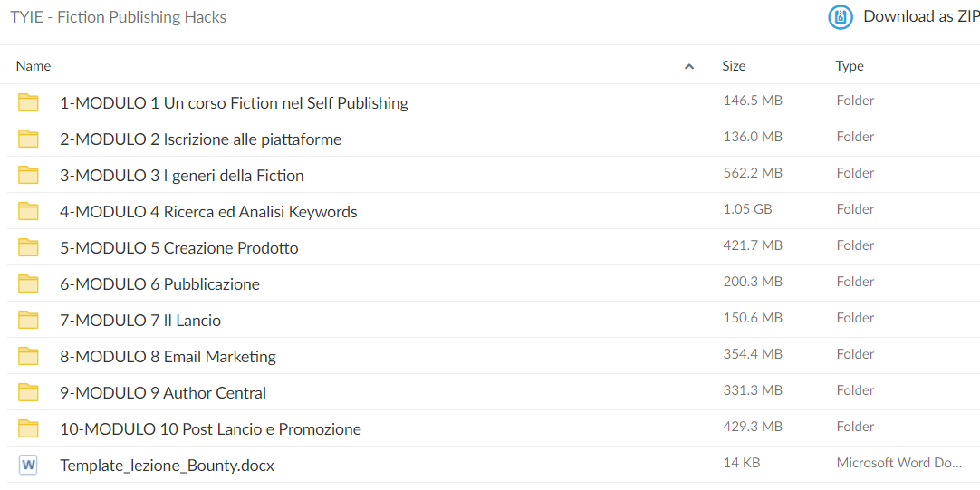Sort files by Type column header
Screen dimensions: 980x490
pos(850,65)
